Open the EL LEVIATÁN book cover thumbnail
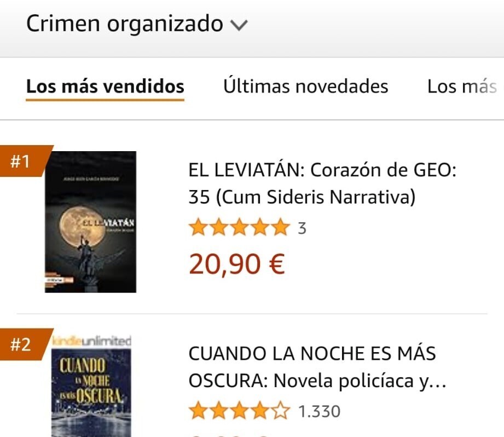504x437 pixels. click(x=90, y=222)
